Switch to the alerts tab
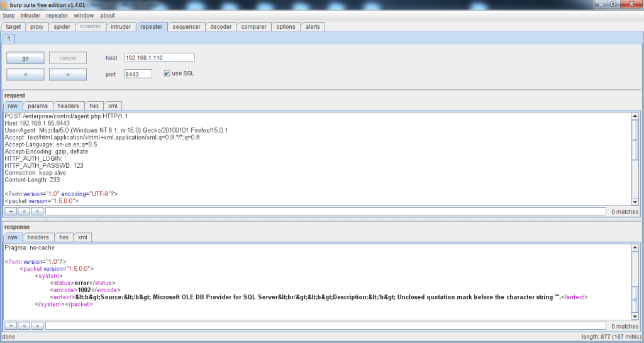The width and height of the screenshot is (644, 343). [313, 26]
